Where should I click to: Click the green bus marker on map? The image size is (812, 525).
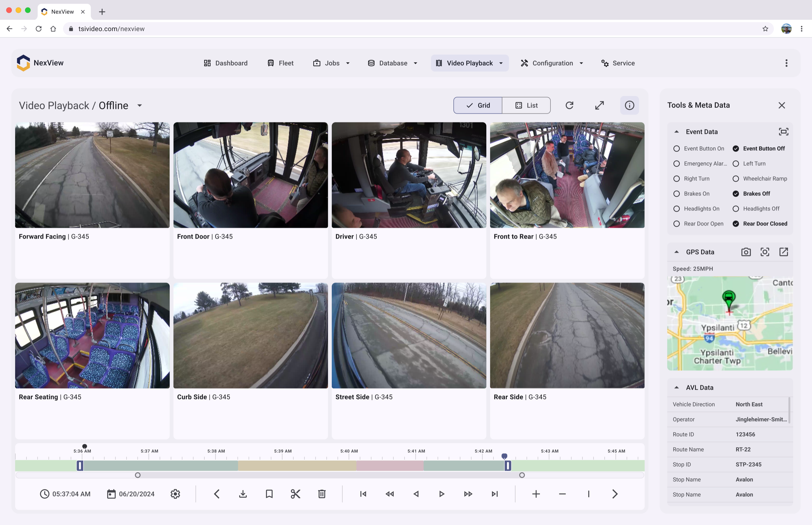[x=728, y=300]
